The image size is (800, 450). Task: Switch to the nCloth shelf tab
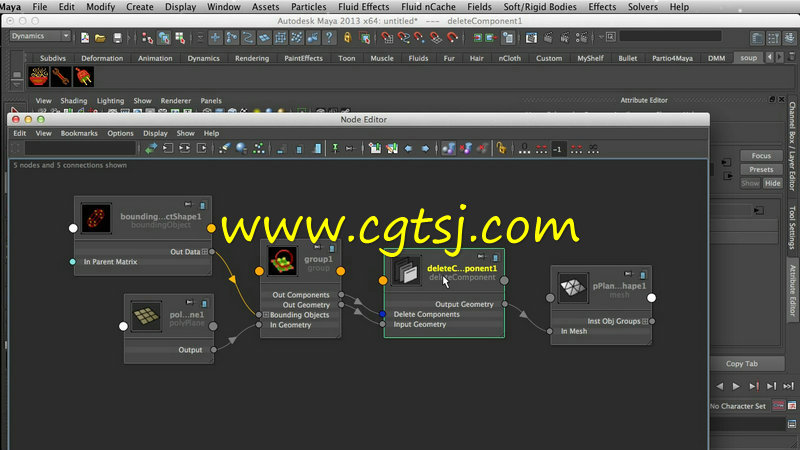click(509, 58)
